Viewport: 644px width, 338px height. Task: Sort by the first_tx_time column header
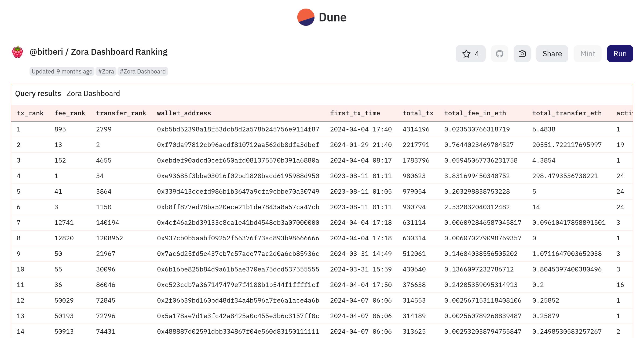(355, 113)
